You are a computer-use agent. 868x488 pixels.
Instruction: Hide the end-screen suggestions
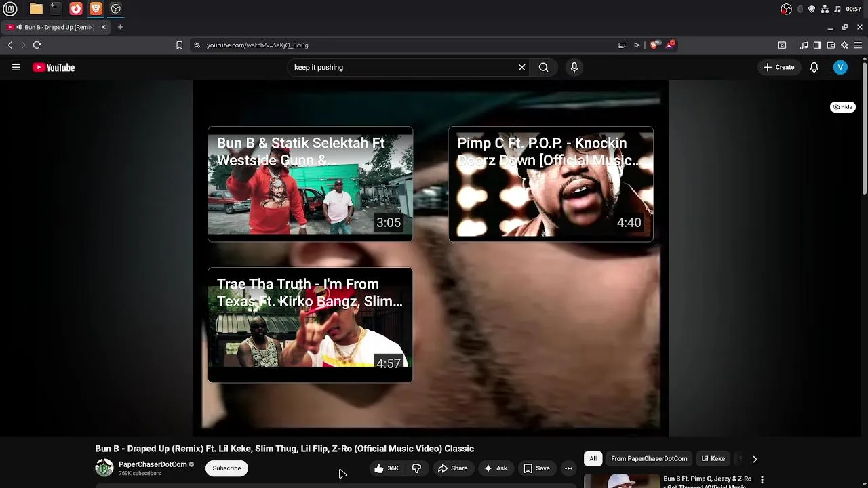point(843,107)
